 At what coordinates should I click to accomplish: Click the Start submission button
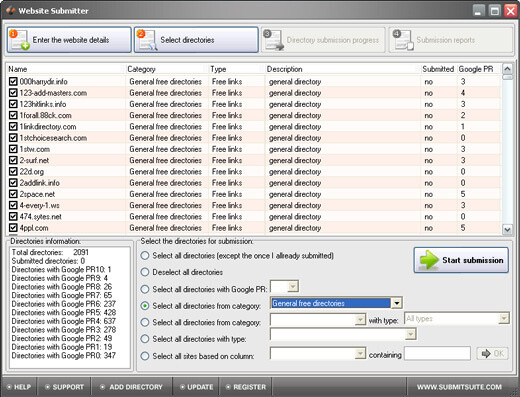461,260
